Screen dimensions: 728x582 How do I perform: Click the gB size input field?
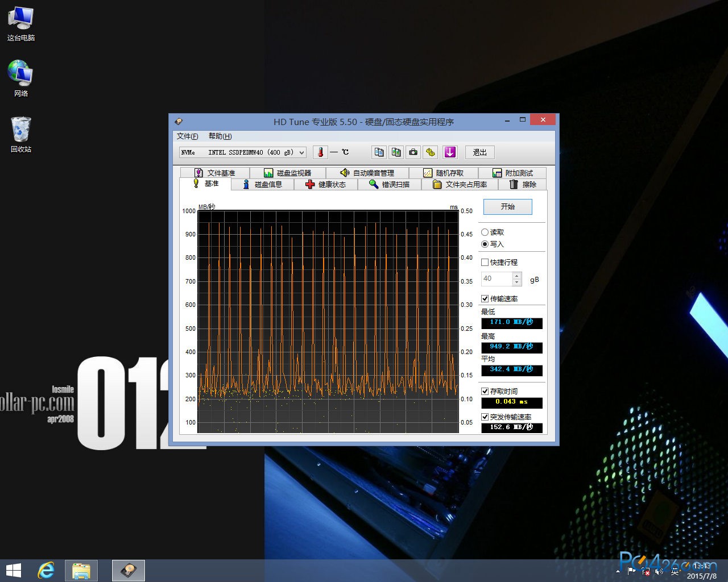point(497,278)
